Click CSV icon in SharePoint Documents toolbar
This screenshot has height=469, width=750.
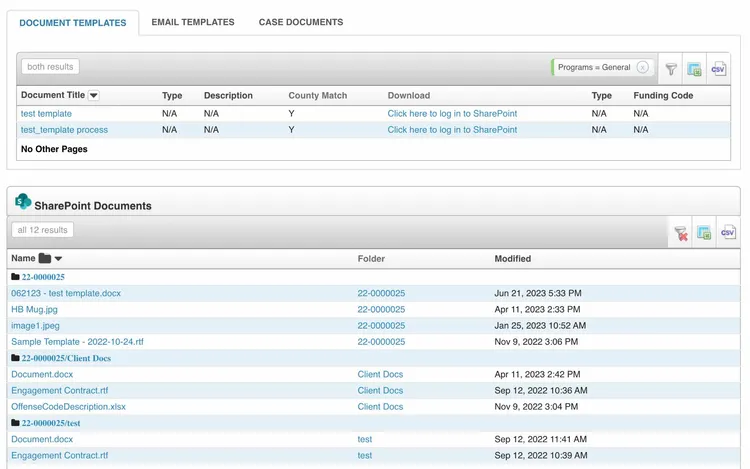point(728,232)
